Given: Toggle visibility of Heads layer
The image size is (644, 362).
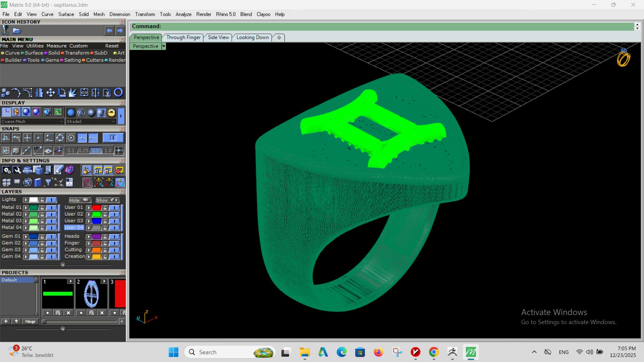Looking at the screenshot, I should click(114, 237).
